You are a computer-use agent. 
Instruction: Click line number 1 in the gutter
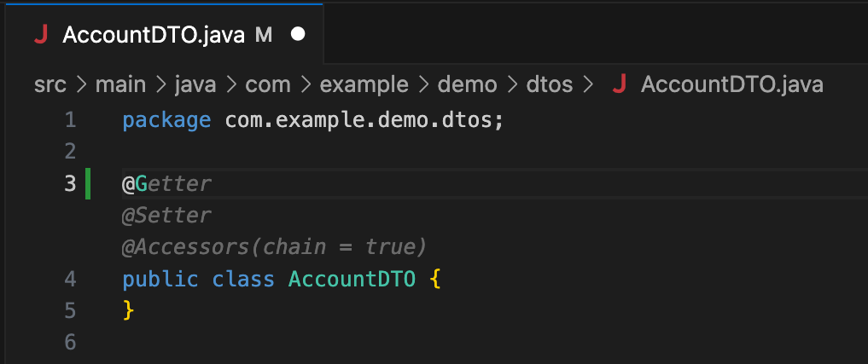70,119
